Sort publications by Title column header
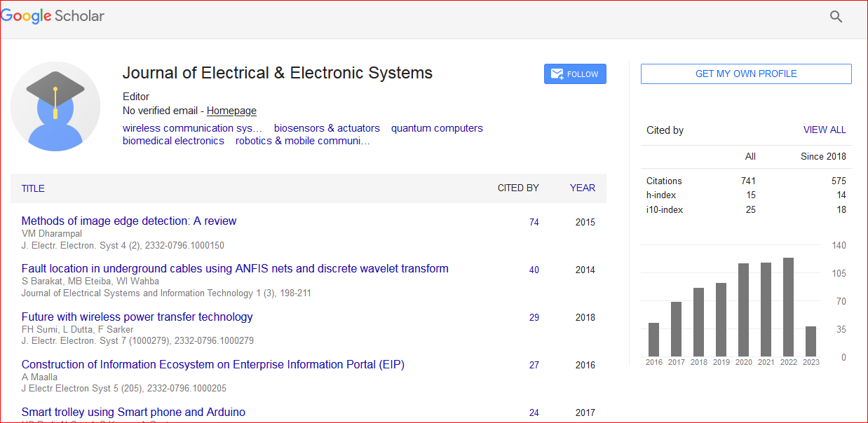The image size is (868, 423). click(x=33, y=188)
